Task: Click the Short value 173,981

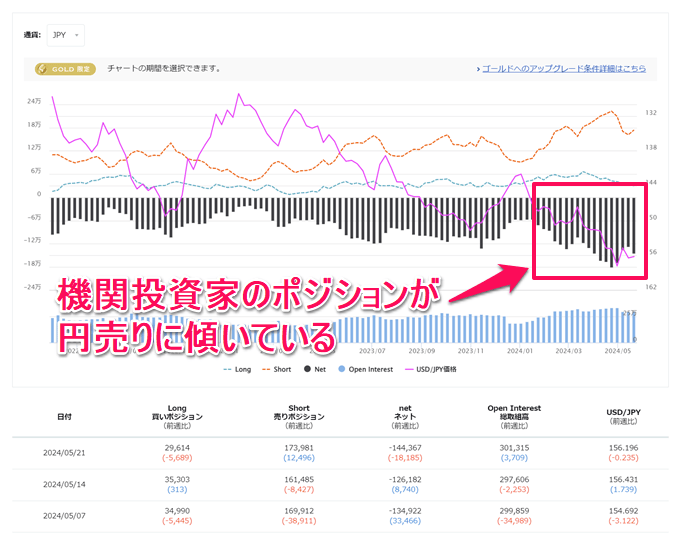Action: (299, 448)
